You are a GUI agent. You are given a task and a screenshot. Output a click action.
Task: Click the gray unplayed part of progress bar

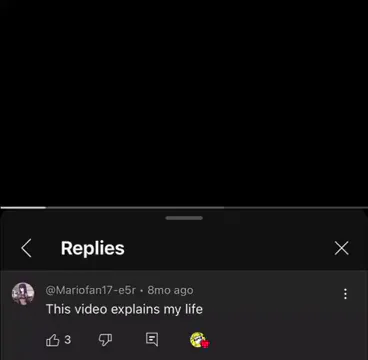point(207,207)
